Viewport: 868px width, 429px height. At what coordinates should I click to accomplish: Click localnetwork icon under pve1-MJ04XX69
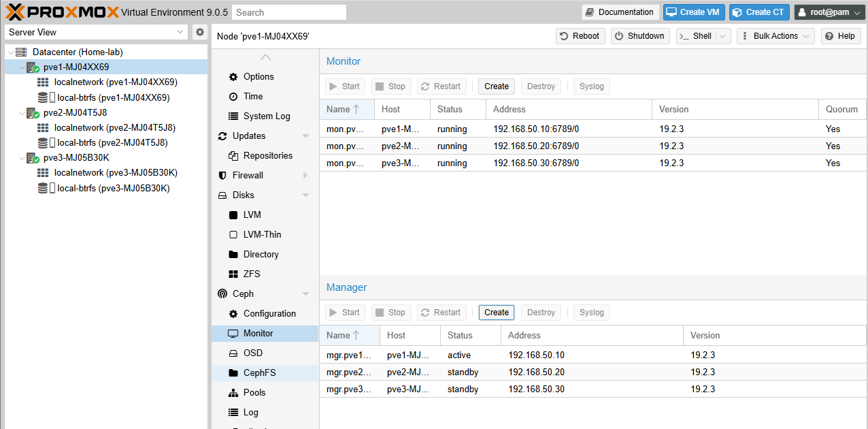pos(43,82)
